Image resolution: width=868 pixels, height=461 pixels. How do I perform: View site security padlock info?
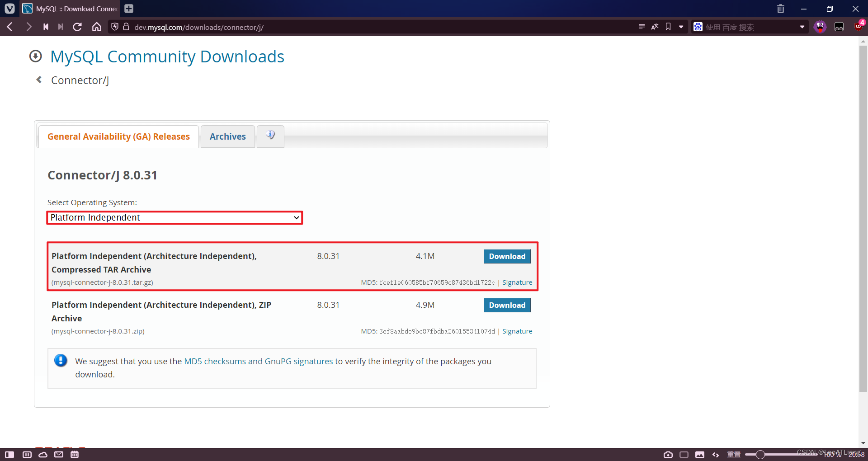click(126, 27)
